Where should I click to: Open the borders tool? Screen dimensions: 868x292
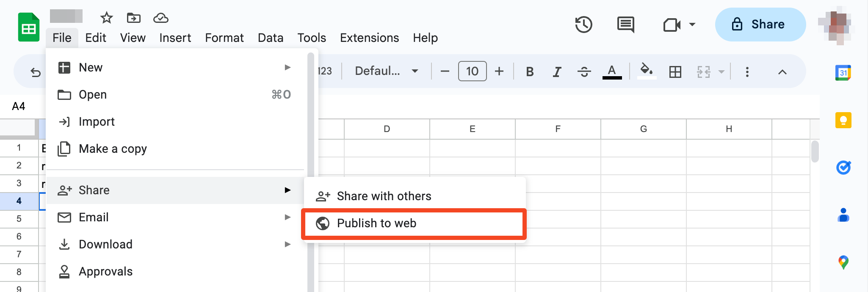pyautogui.click(x=675, y=72)
